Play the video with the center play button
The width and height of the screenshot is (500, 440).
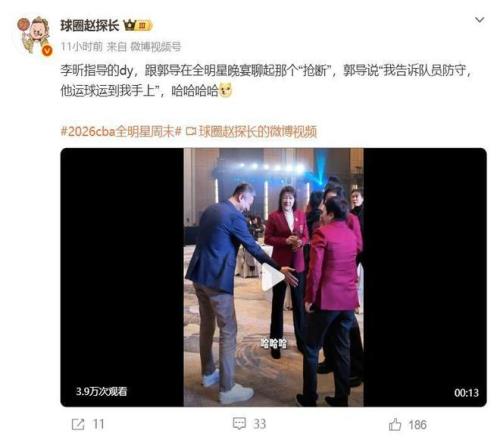(273, 277)
